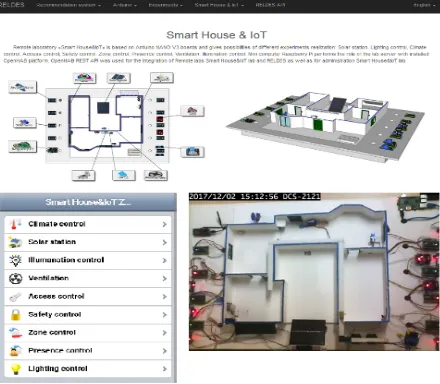Open the multicolored RGB thumbnail above the floor plan
The image size is (440, 384).
coord(84,78)
